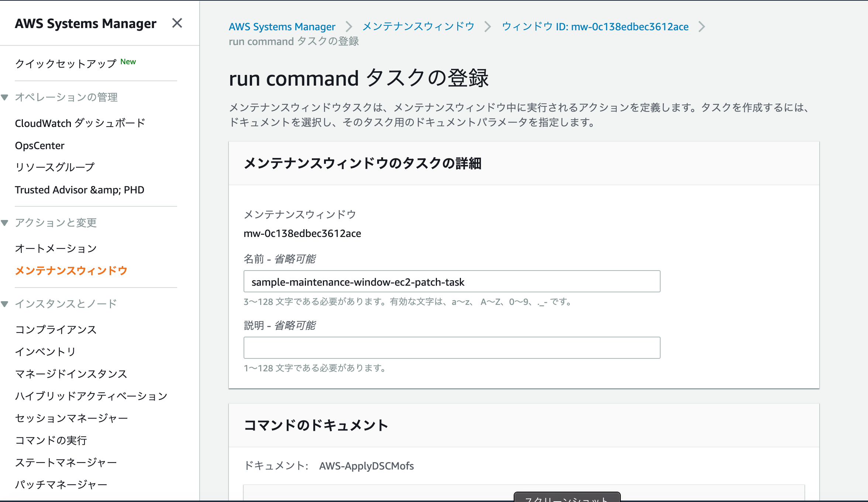Click the mw-0c138edbec3612ace window ID text
This screenshot has height=502, width=868.
point(302,234)
